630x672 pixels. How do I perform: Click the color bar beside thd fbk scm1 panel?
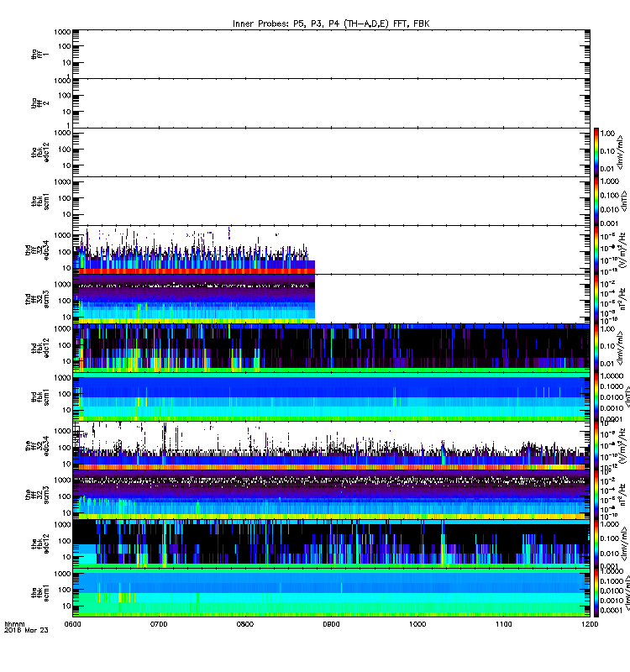click(x=596, y=396)
